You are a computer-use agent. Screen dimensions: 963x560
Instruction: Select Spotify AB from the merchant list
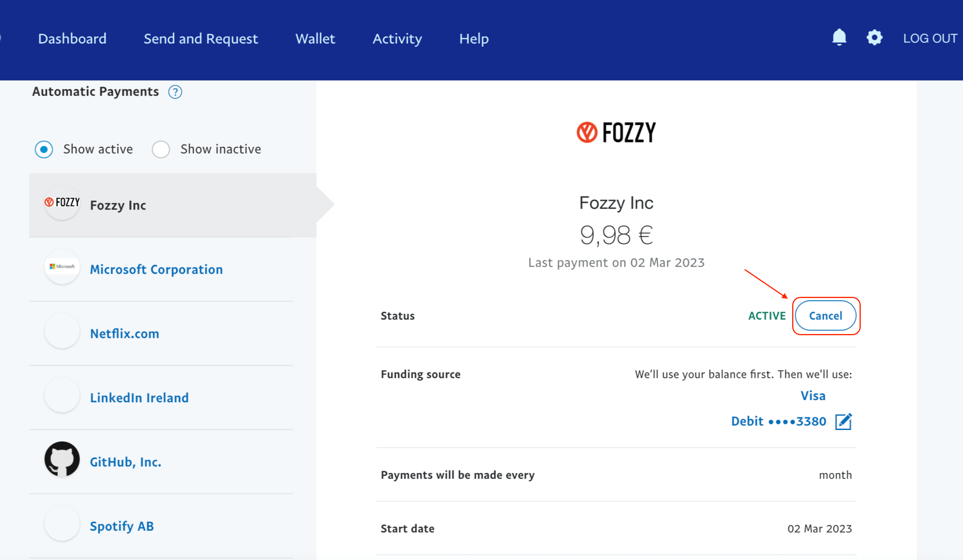122,526
